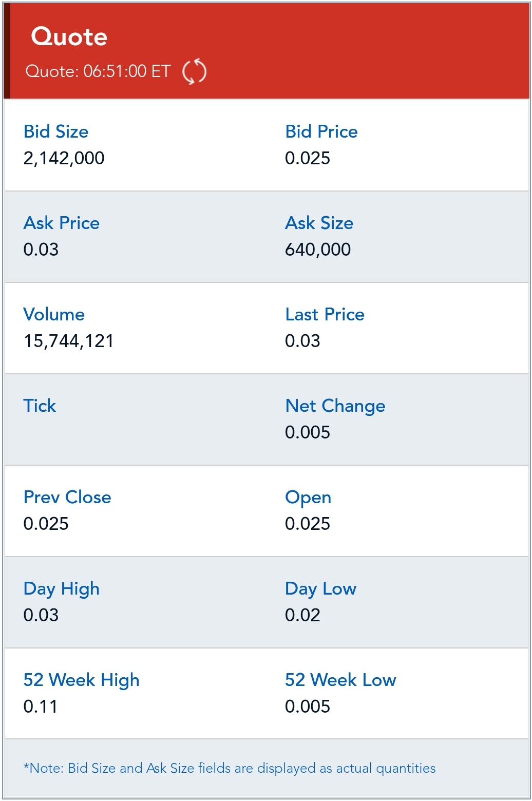Click the Quote header title

[69, 37]
